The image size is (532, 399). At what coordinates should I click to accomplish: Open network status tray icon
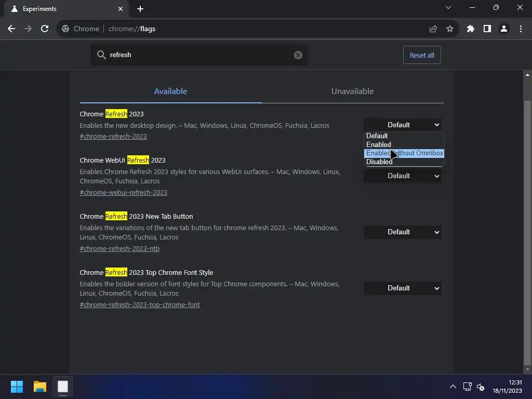[x=468, y=387]
